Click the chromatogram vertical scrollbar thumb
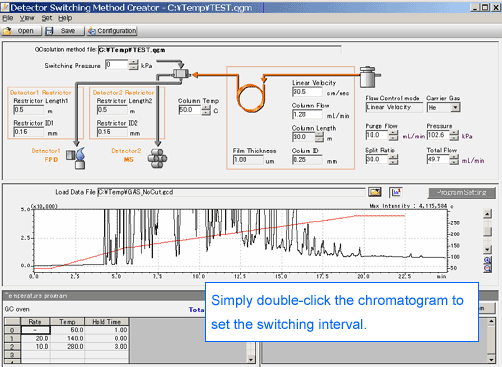Image resolution: width=502 pixels, height=367 pixels. [487, 232]
